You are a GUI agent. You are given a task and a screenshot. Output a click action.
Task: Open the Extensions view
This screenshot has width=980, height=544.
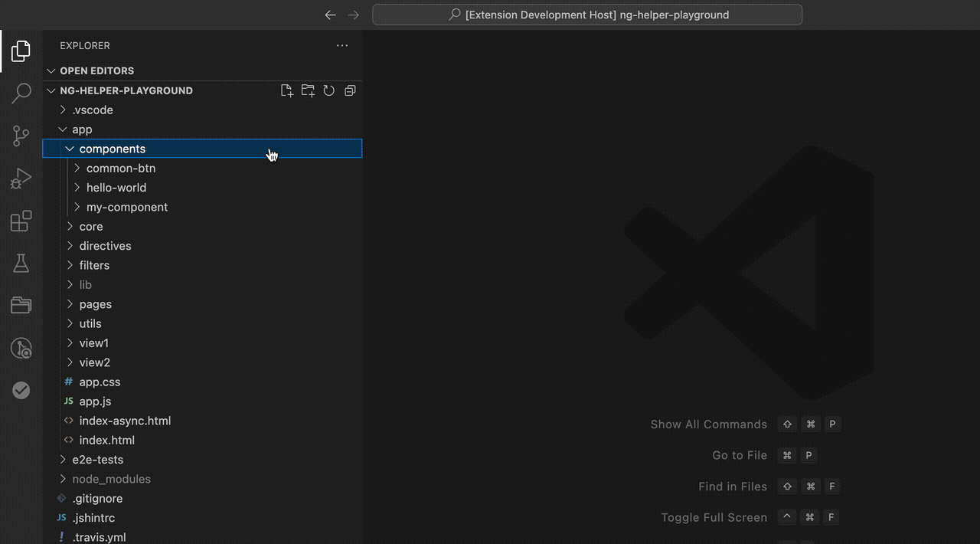tap(21, 221)
